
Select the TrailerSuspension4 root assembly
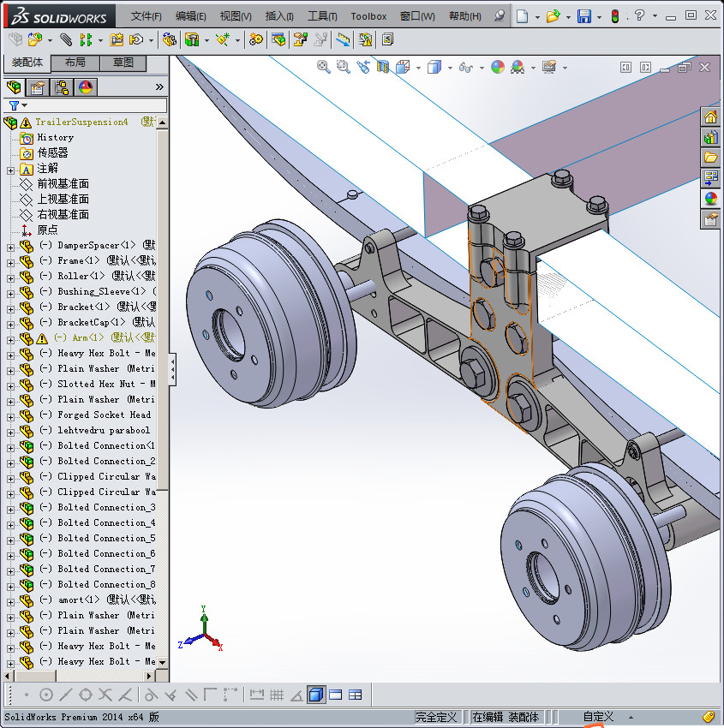[81, 122]
